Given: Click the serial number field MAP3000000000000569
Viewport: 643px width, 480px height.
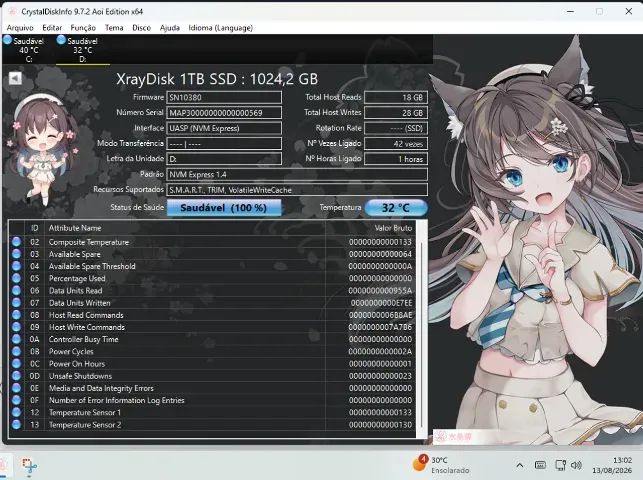Looking at the screenshot, I should 224,113.
